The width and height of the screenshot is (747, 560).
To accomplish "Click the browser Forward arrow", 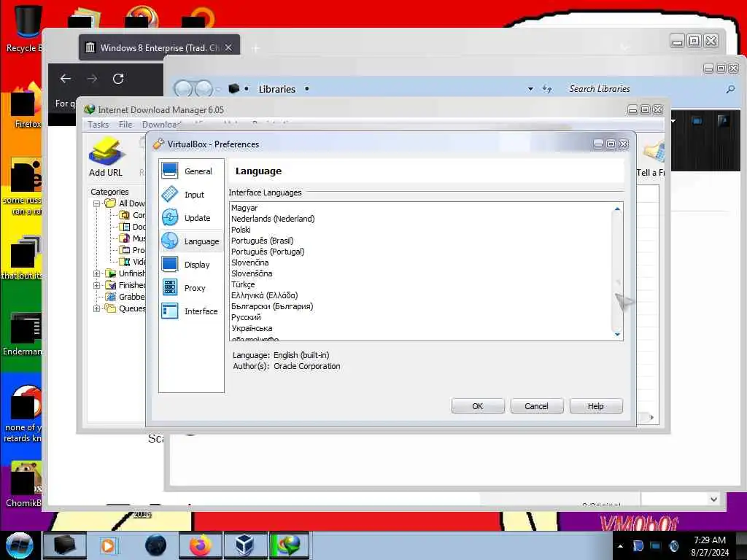I will [x=92, y=79].
